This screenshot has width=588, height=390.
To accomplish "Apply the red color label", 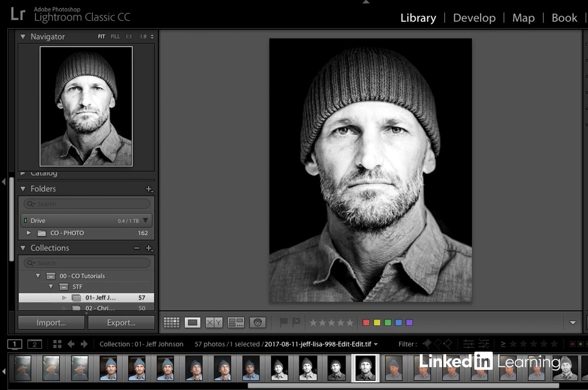I will 366,323.
